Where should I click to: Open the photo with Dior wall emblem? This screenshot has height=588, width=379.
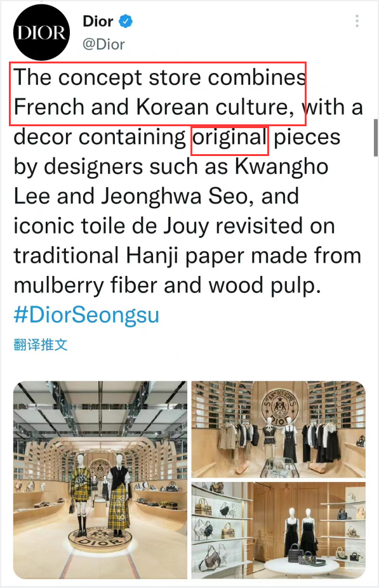pyautogui.click(x=279, y=429)
